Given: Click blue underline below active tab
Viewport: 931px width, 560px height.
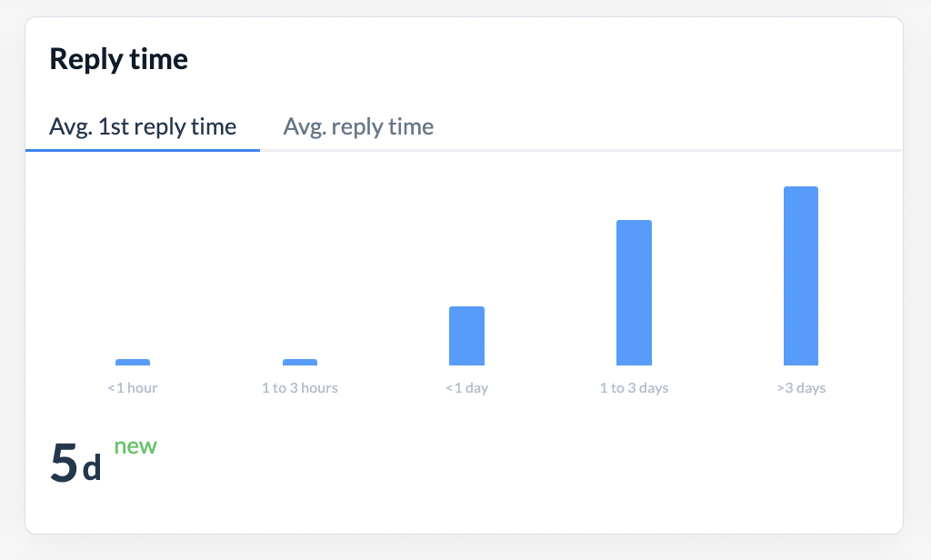Looking at the screenshot, I should coord(143,149).
